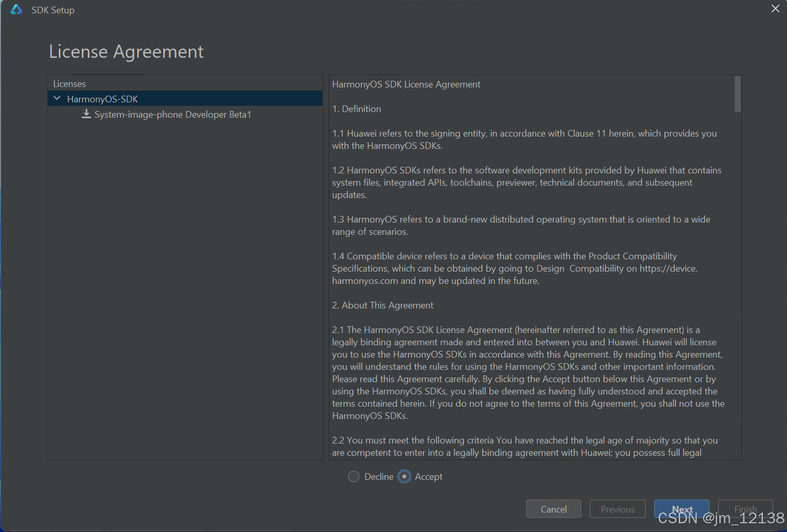This screenshot has width=787, height=532.
Task: Collapse the HarmonyOS-SDK tree node
Action: click(x=57, y=98)
